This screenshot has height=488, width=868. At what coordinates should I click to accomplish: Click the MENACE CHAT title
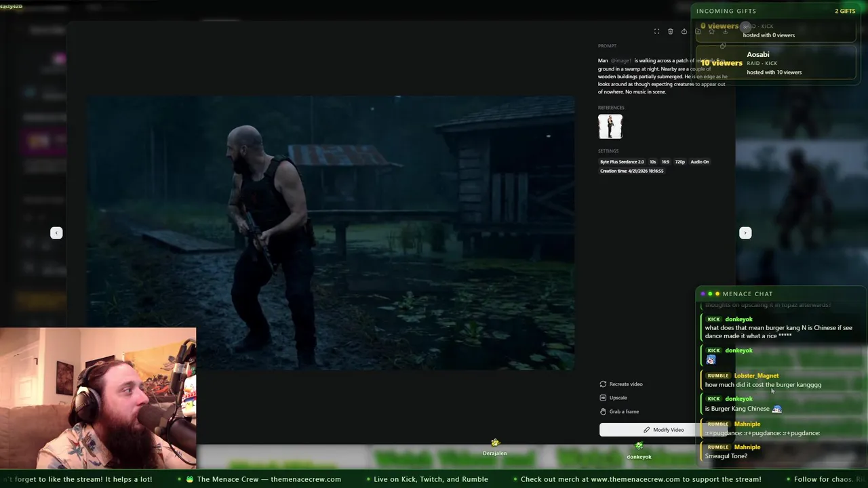pos(747,293)
